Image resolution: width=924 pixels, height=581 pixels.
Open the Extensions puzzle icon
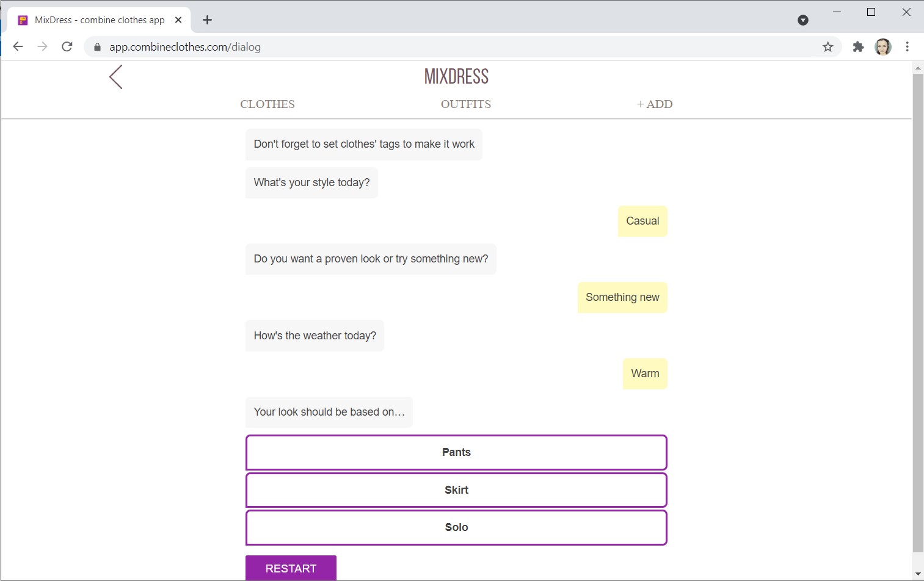pos(858,47)
